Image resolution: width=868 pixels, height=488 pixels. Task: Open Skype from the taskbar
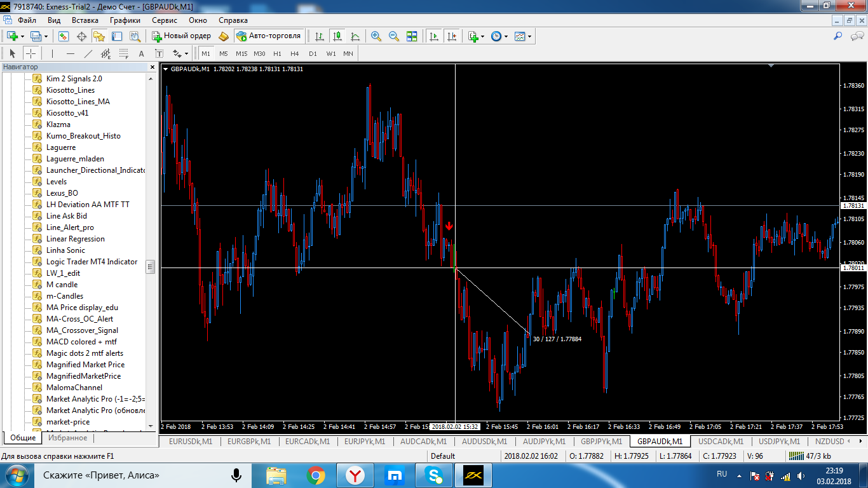(435, 475)
